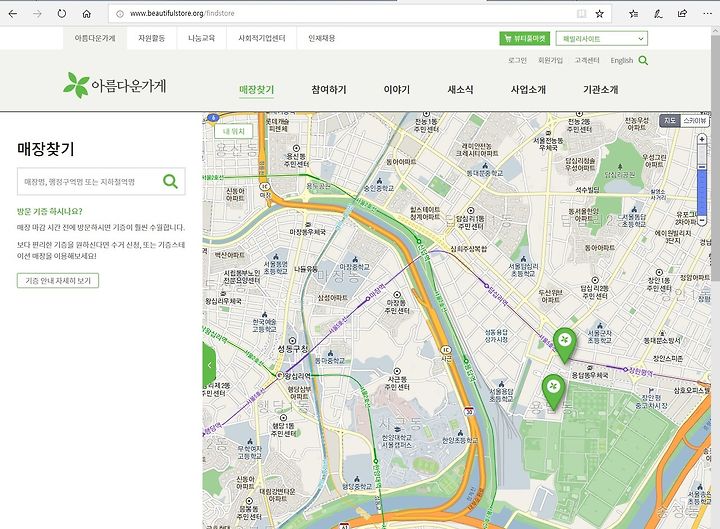Open the browser home page

86,14
